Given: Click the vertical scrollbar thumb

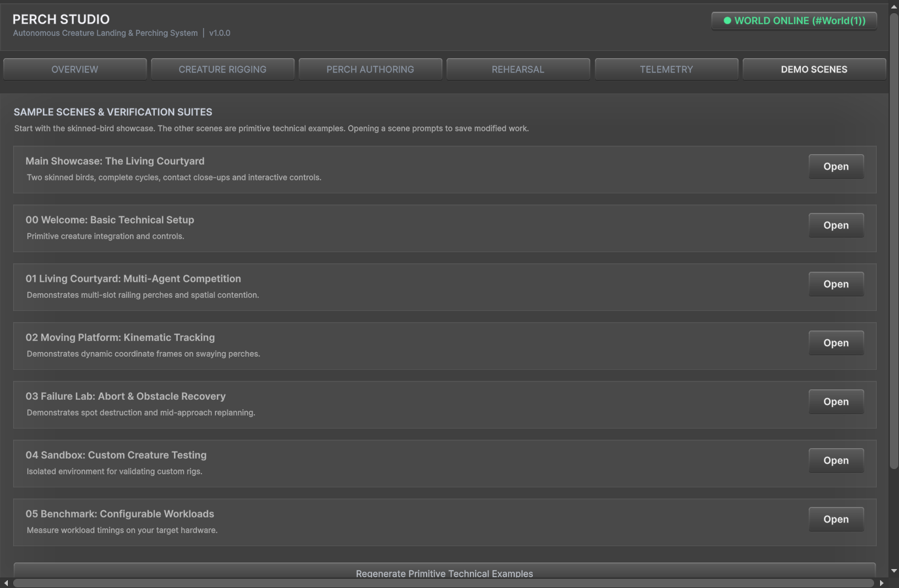Looking at the screenshot, I should [x=894, y=240].
